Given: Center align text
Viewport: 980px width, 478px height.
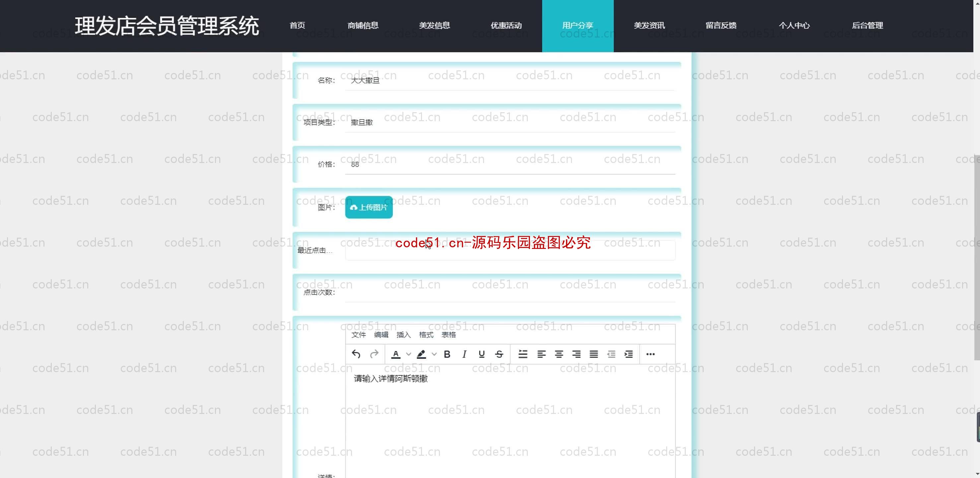Looking at the screenshot, I should click(x=558, y=354).
